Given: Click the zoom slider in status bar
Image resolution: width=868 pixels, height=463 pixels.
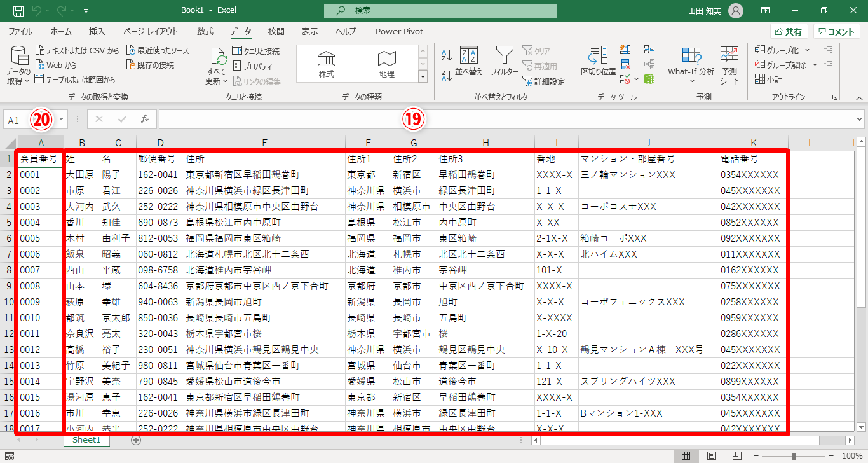Looking at the screenshot, I should point(794,456).
